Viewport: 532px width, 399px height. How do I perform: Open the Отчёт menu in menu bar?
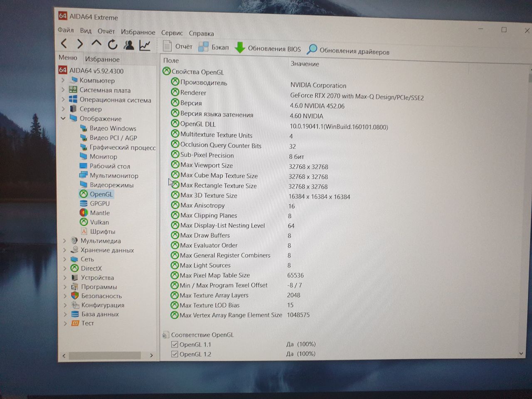tap(106, 31)
